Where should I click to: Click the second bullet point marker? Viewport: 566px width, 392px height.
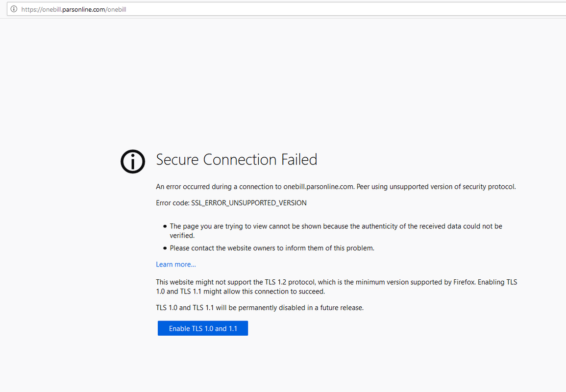point(165,248)
